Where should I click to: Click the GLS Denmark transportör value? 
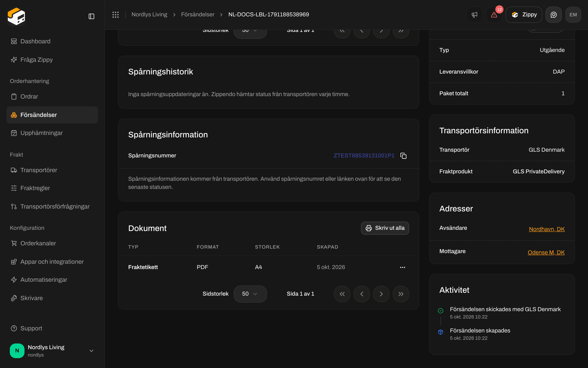click(x=546, y=150)
